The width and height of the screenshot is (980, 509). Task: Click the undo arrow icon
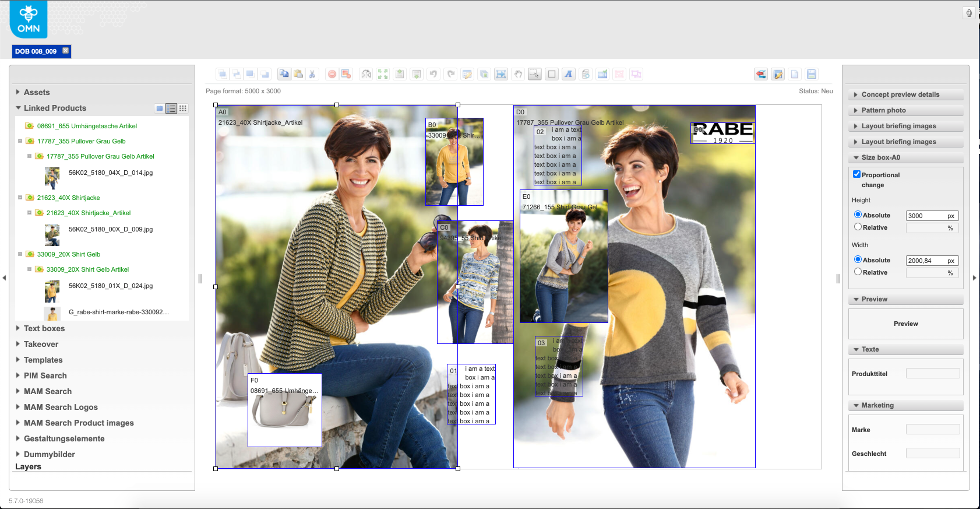(x=433, y=74)
